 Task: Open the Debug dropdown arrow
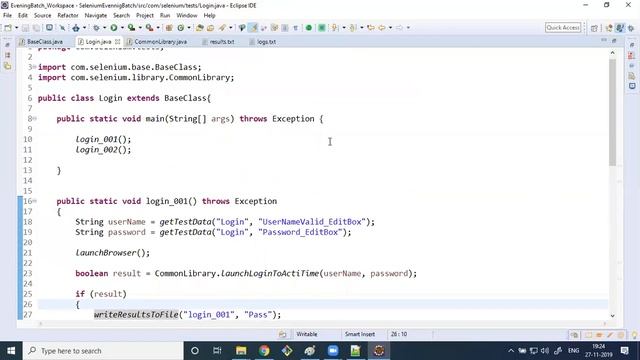(x=104, y=28)
